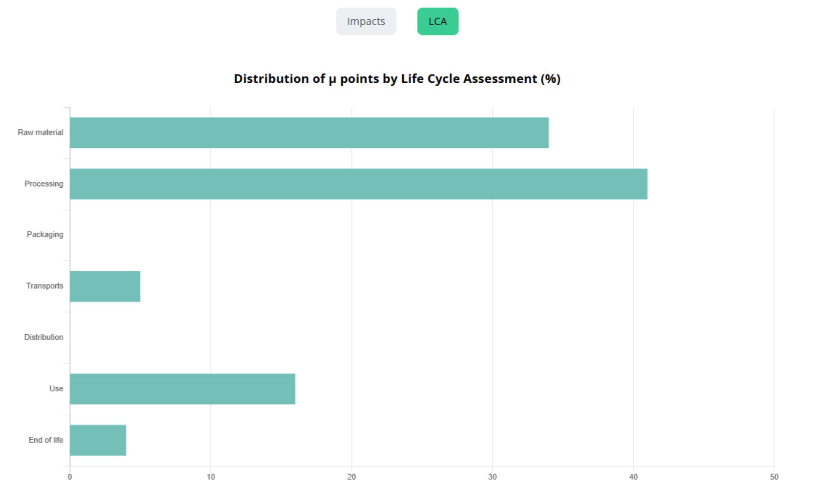Click the End of life label
Image resolution: width=814 pixels, height=504 pixels.
(45, 440)
